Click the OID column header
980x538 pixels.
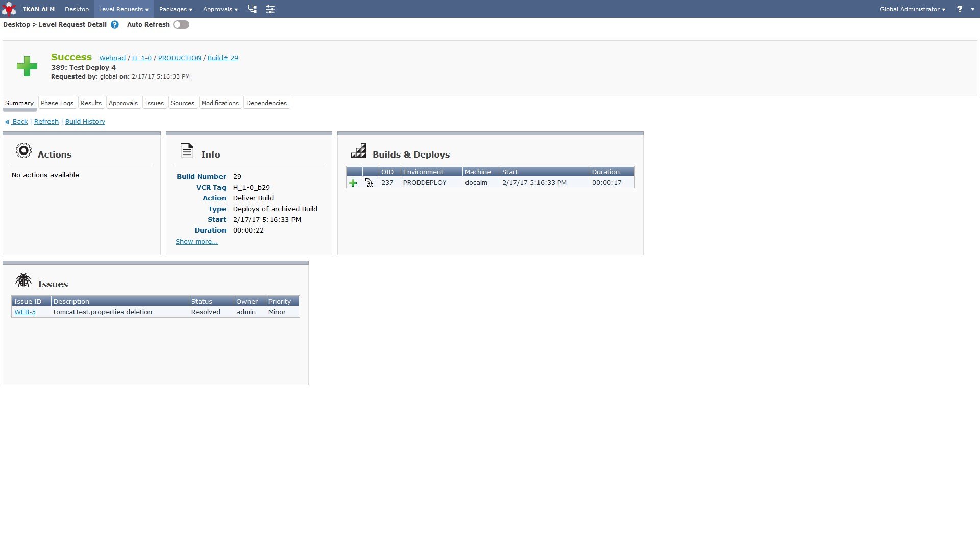pyautogui.click(x=389, y=172)
